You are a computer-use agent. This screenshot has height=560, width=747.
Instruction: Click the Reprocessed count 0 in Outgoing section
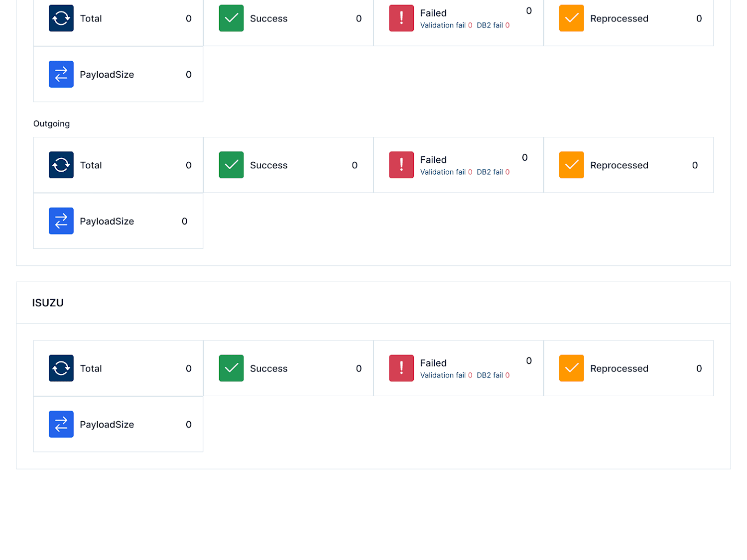pos(695,165)
